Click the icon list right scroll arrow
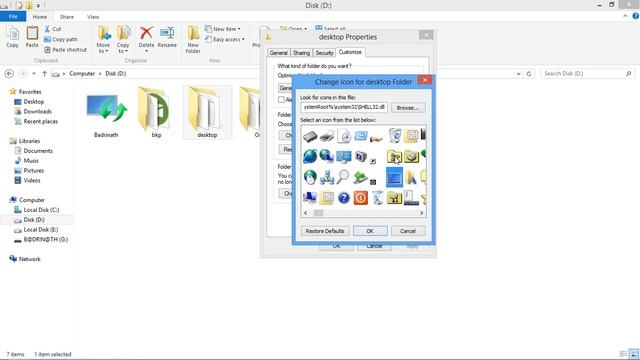Image resolution: width=640 pixels, height=360 pixels. point(422,213)
